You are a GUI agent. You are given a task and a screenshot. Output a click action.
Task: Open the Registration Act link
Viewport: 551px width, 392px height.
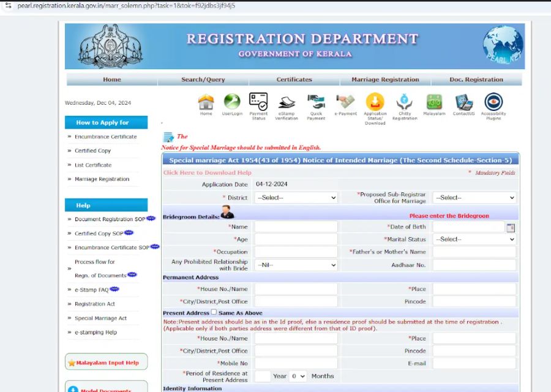(x=95, y=304)
